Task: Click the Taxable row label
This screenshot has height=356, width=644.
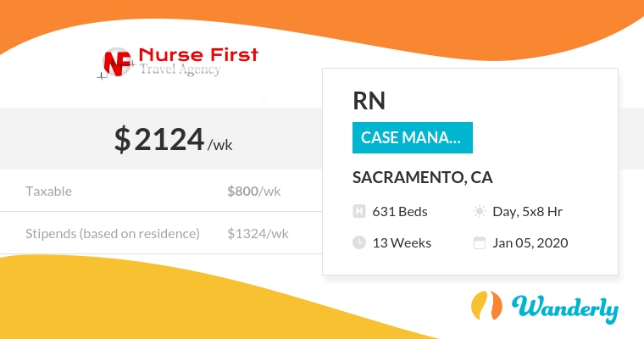Action: [x=48, y=191]
